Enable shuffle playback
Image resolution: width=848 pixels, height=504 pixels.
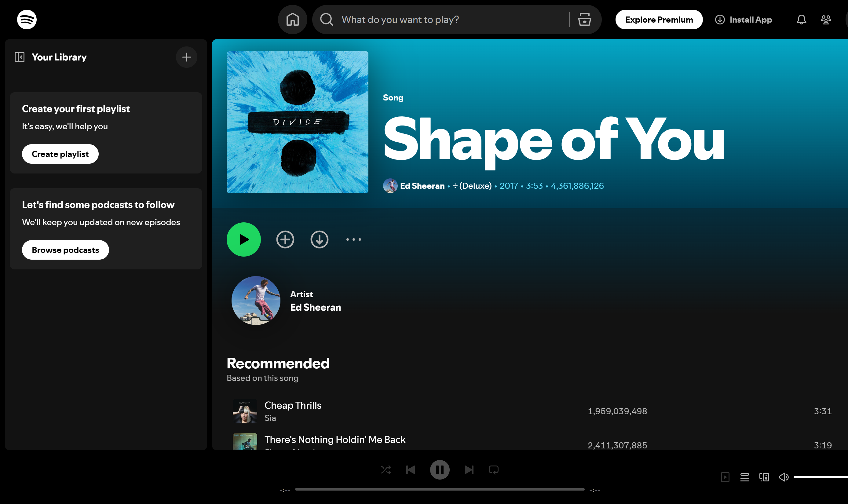(x=386, y=470)
